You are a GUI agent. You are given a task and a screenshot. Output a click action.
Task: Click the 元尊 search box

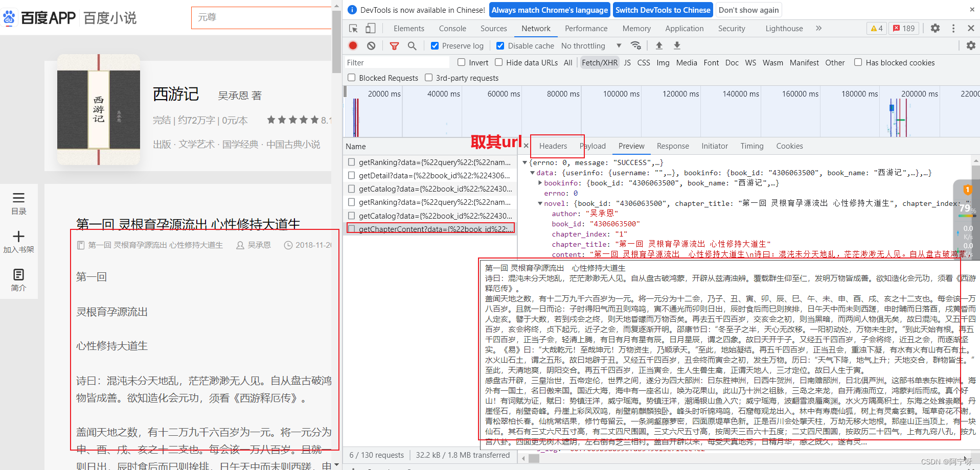click(x=262, y=17)
